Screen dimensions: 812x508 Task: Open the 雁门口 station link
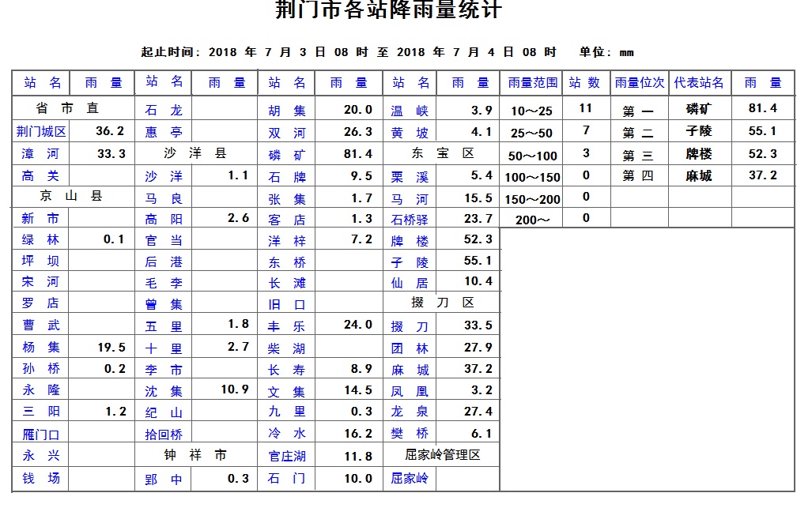(x=41, y=435)
